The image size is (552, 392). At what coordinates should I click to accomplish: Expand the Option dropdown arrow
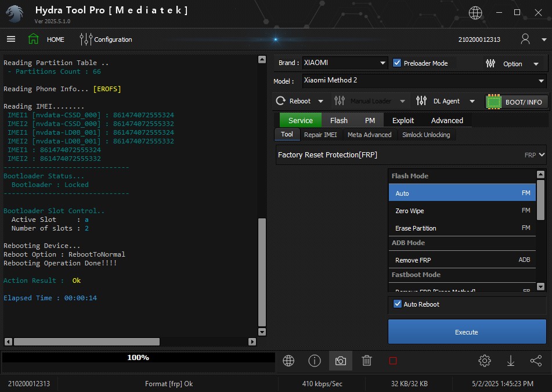tap(536, 64)
